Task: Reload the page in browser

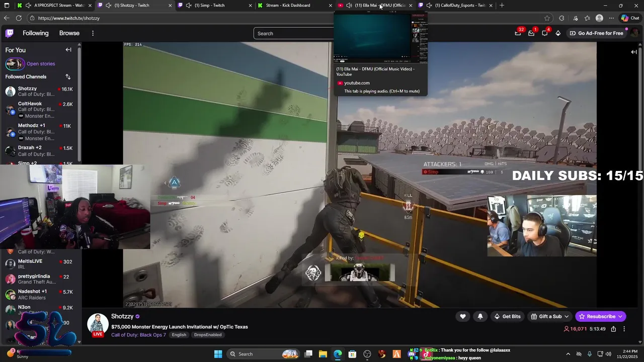Action: (19, 18)
